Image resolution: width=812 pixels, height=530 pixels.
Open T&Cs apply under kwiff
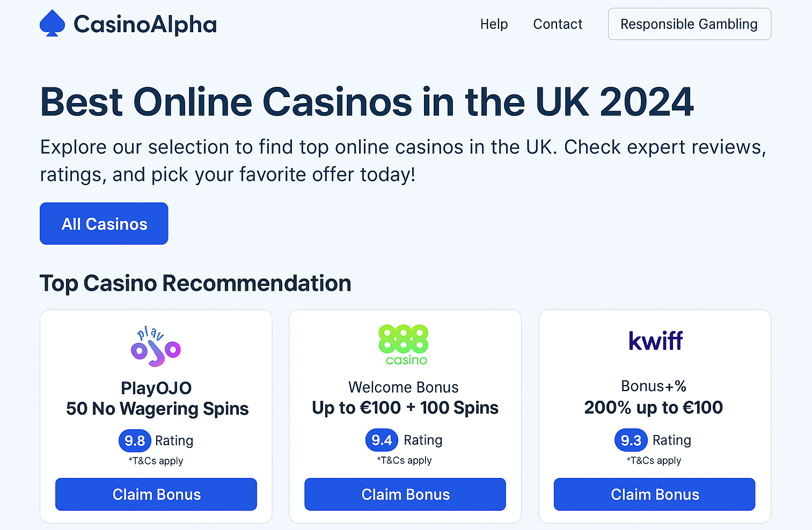click(654, 460)
